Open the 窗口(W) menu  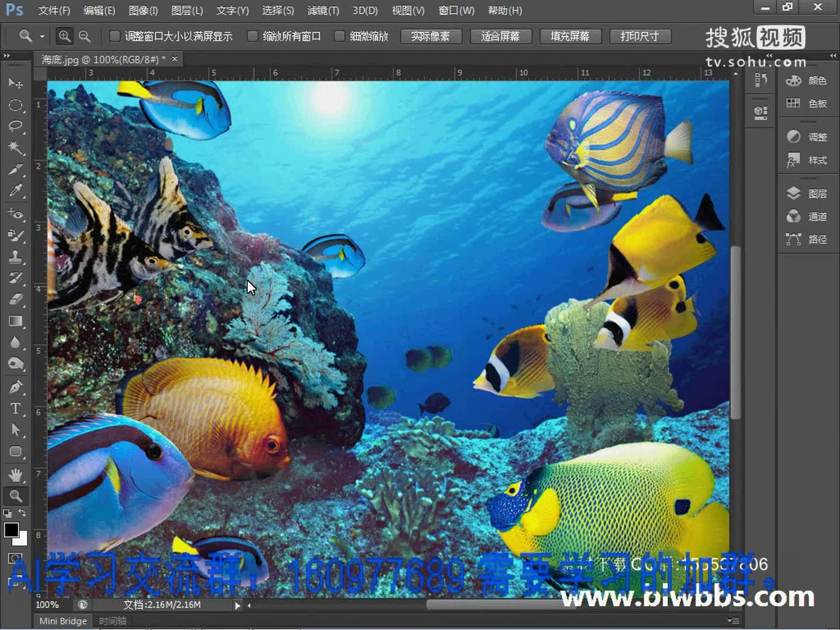click(x=456, y=10)
